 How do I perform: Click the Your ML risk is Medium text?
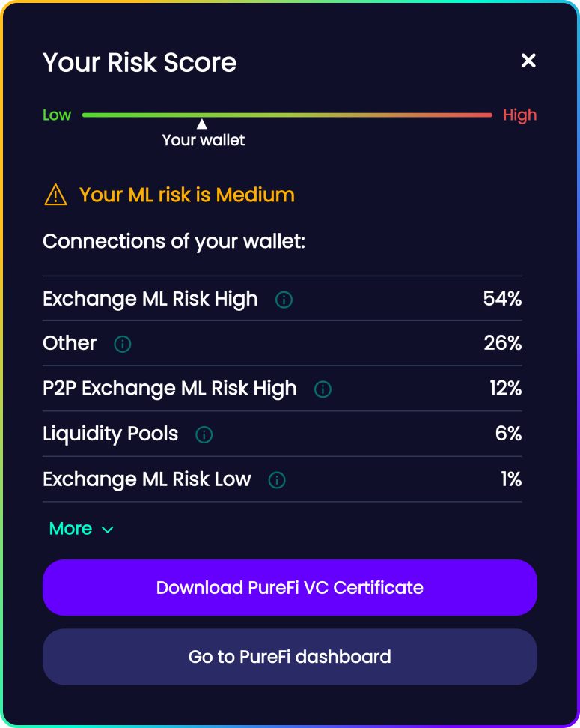187,195
